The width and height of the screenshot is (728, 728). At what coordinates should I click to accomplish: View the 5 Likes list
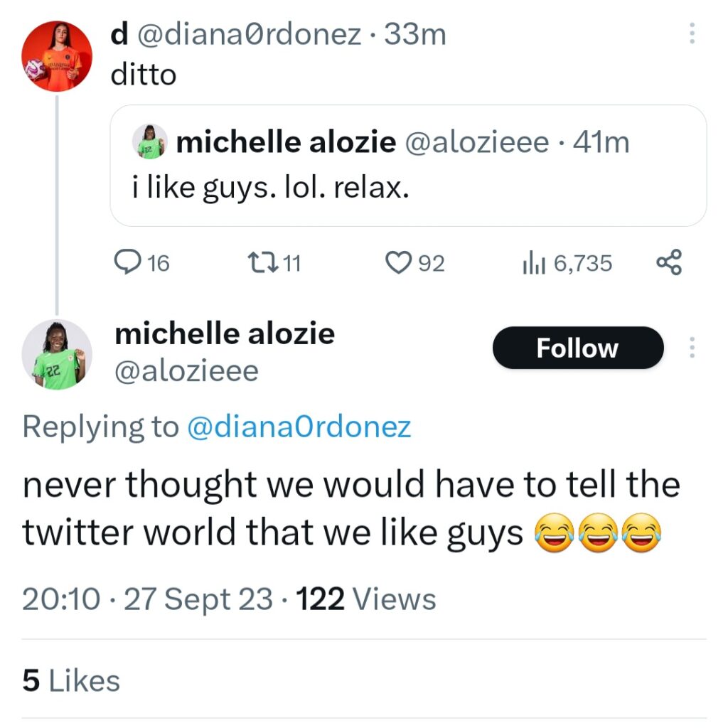pos(71,680)
